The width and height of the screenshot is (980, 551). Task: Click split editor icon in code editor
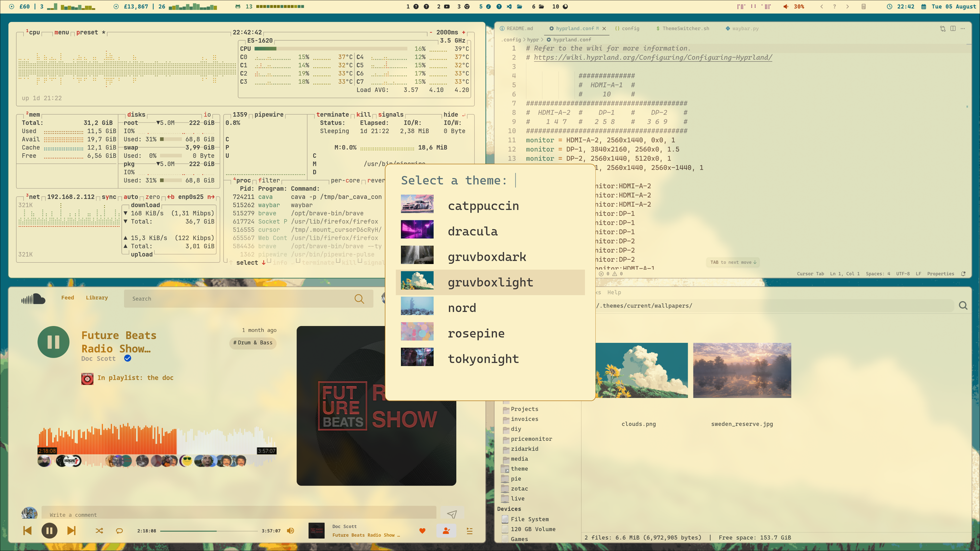(x=953, y=28)
